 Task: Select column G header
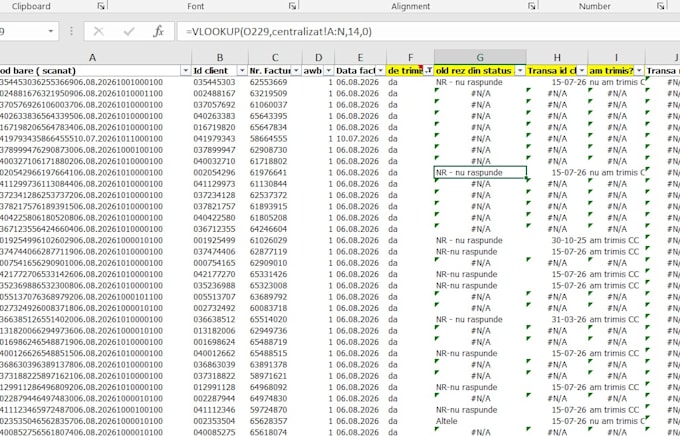pos(480,57)
